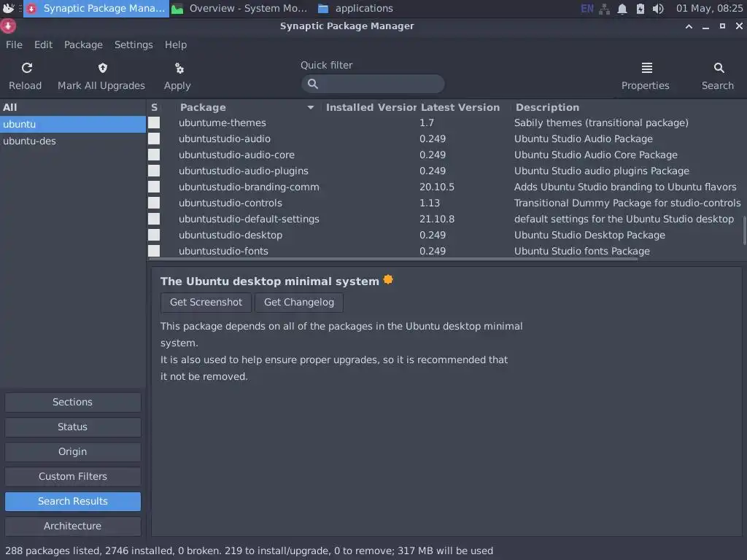Click the package list horizontal scrollbar
Screen dimensions: 747x560
point(393,259)
